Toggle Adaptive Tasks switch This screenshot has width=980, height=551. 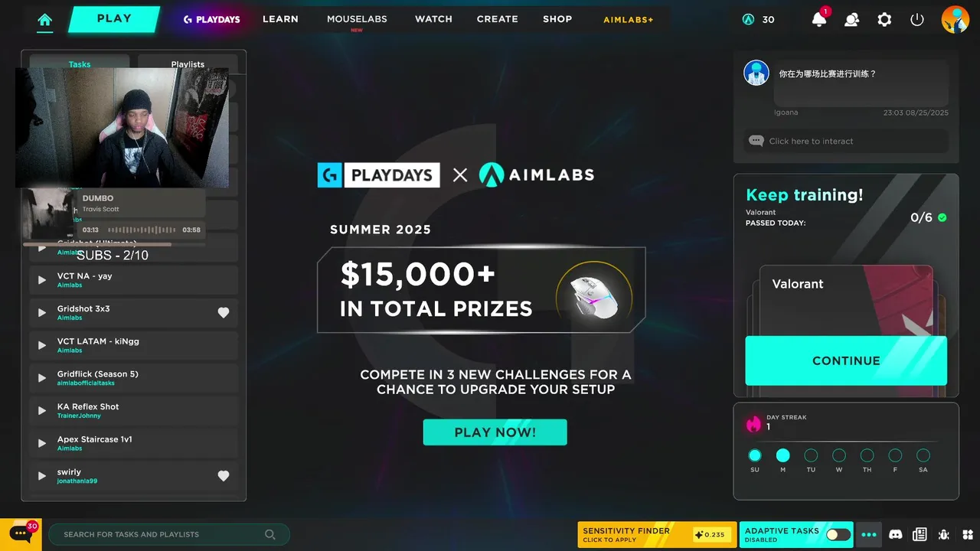point(838,535)
